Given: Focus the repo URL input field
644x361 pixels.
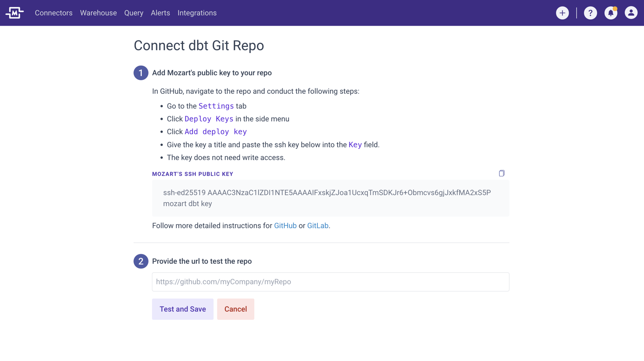Looking at the screenshot, I should [x=330, y=282].
